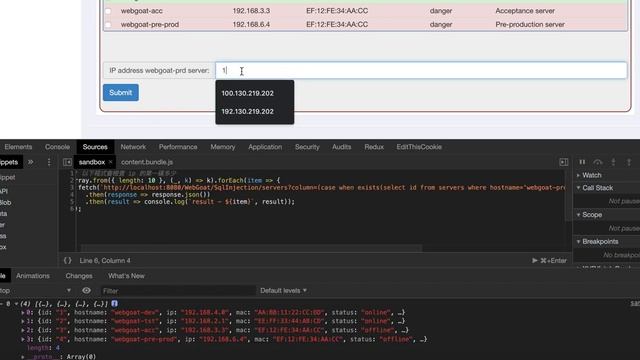Open the navigator more options three-dot menu
Viewport: 640px width, 360px height.
pos(49,162)
